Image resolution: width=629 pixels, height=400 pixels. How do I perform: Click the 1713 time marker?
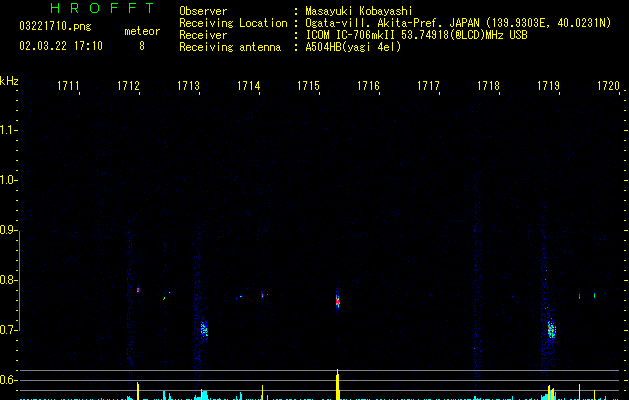(188, 86)
